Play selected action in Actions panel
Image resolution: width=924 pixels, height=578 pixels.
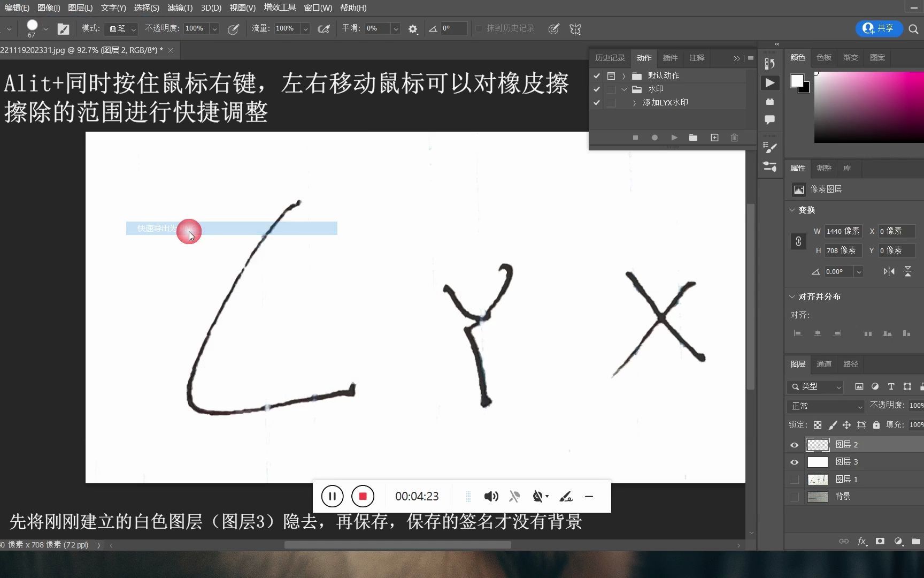tap(674, 138)
